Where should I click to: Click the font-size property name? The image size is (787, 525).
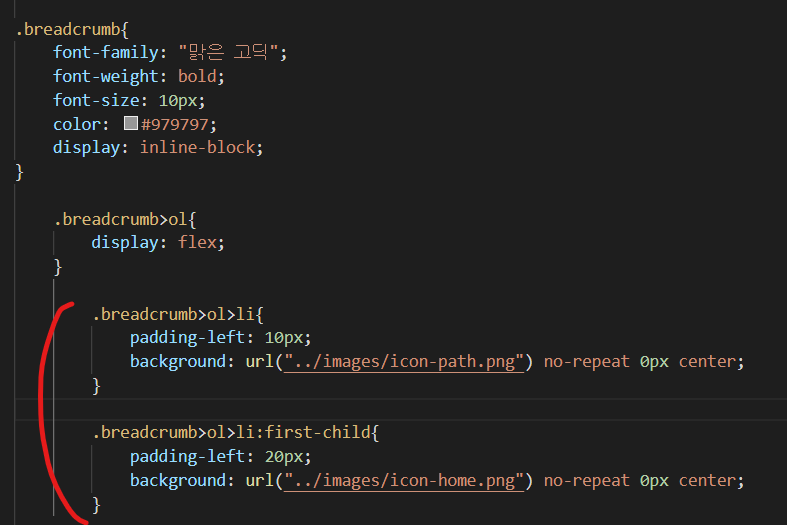click(96, 100)
